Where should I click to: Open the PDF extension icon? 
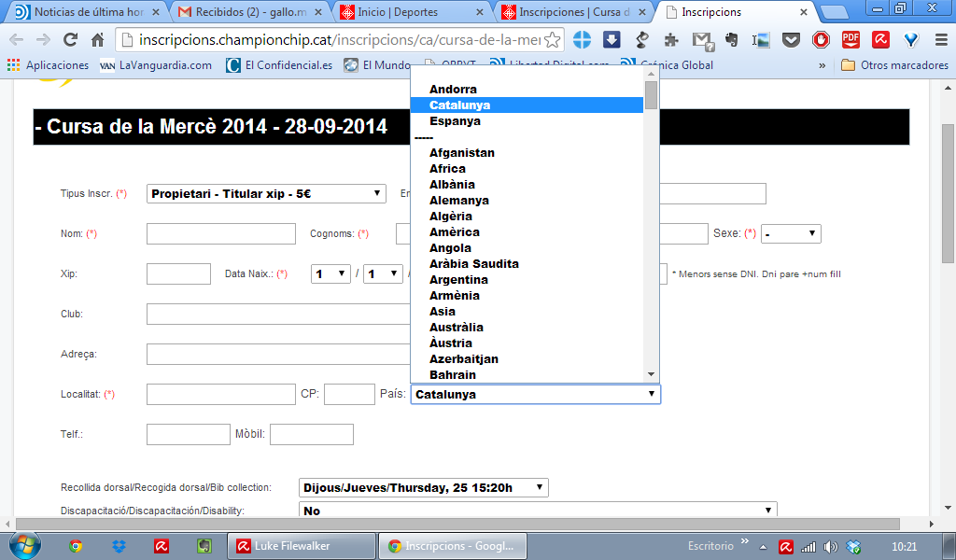851,40
